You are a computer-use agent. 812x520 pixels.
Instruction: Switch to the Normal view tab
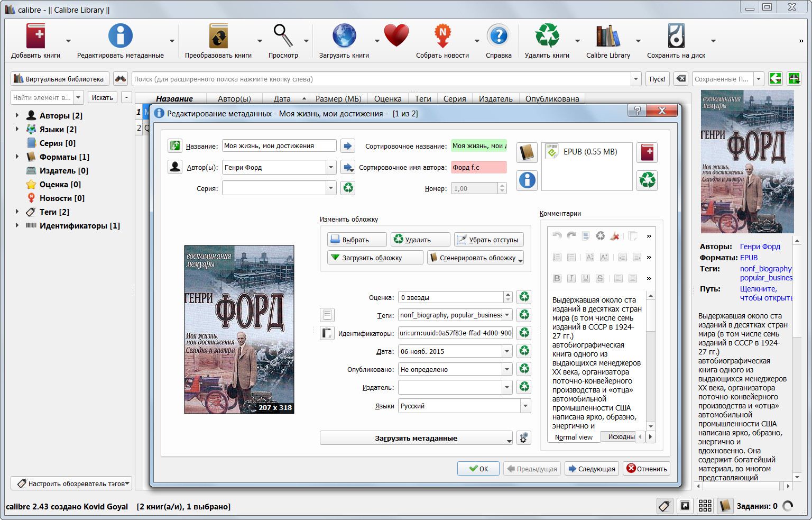(x=574, y=437)
